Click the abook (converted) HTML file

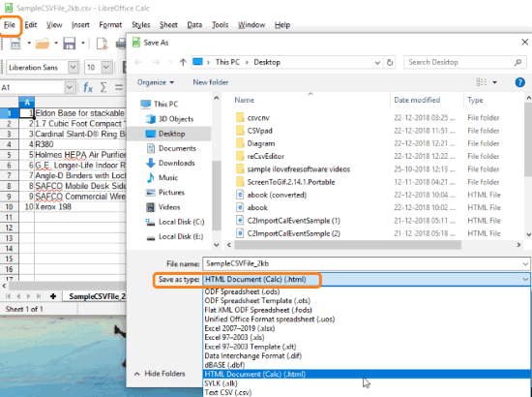[277, 195]
